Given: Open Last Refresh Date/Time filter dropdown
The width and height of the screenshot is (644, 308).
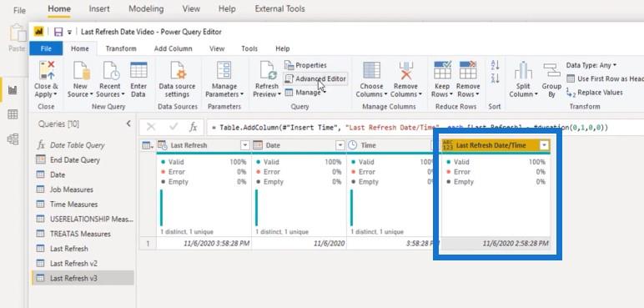Looking at the screenshot, I should (x=544, y=145).
